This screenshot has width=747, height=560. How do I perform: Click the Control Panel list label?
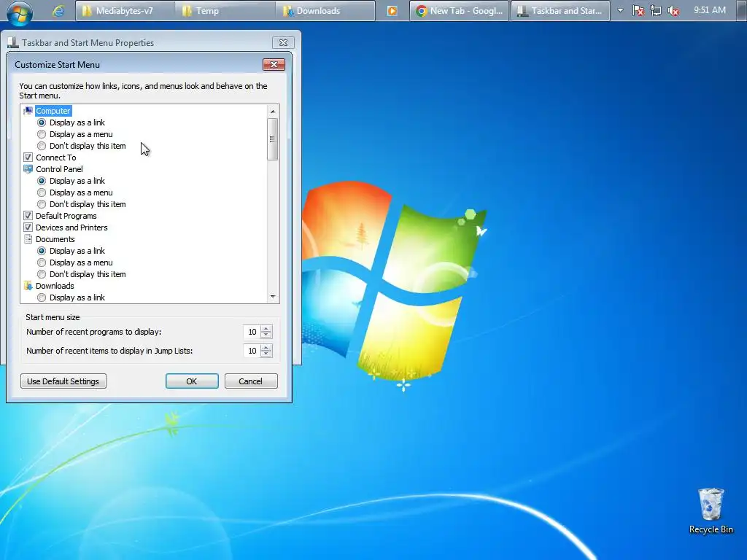[x=59, y=169]
